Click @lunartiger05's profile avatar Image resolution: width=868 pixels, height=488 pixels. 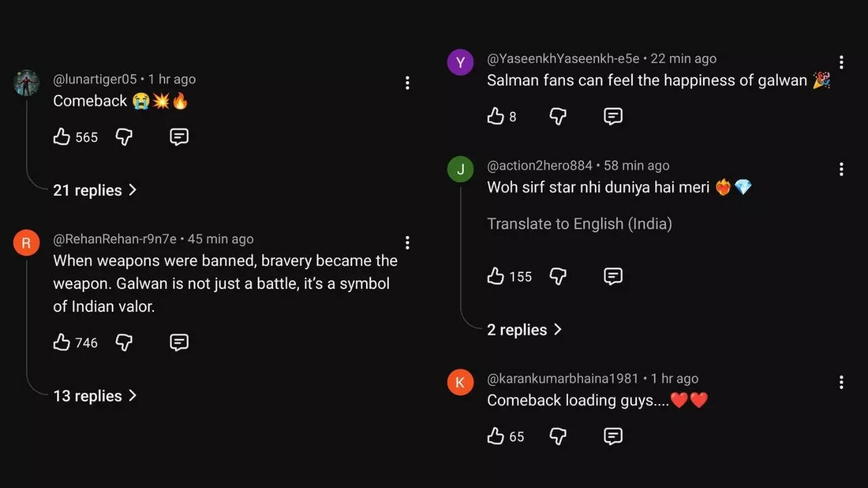(26, 82)
